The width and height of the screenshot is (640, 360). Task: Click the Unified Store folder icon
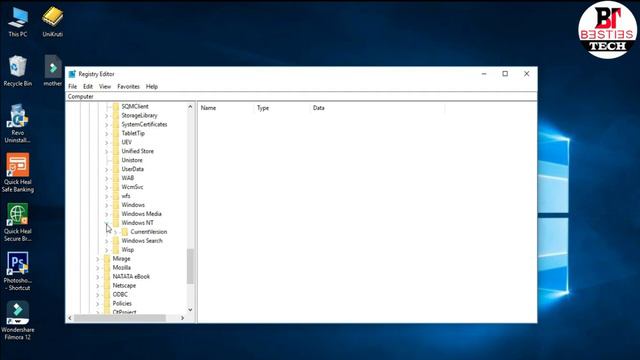coord(116,151)
